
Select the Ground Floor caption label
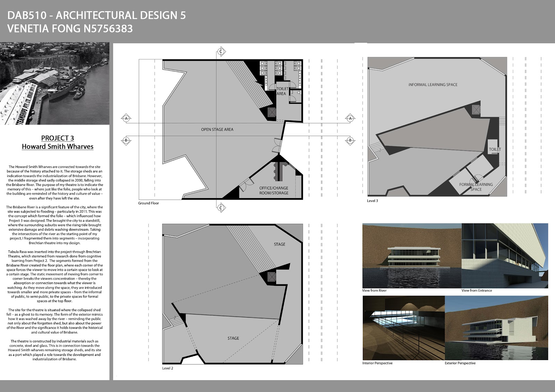point(148,204)
